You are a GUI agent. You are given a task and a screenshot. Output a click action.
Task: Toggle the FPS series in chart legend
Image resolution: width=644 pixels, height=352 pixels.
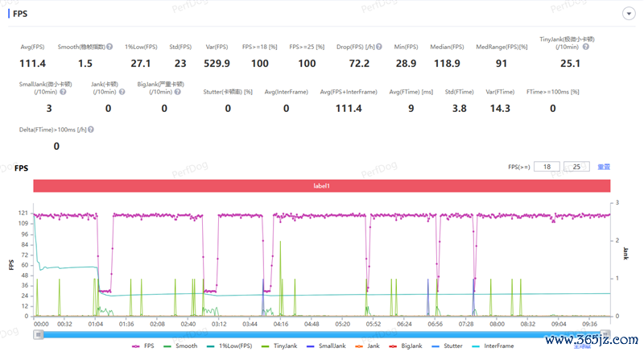(x=143, y=346)
